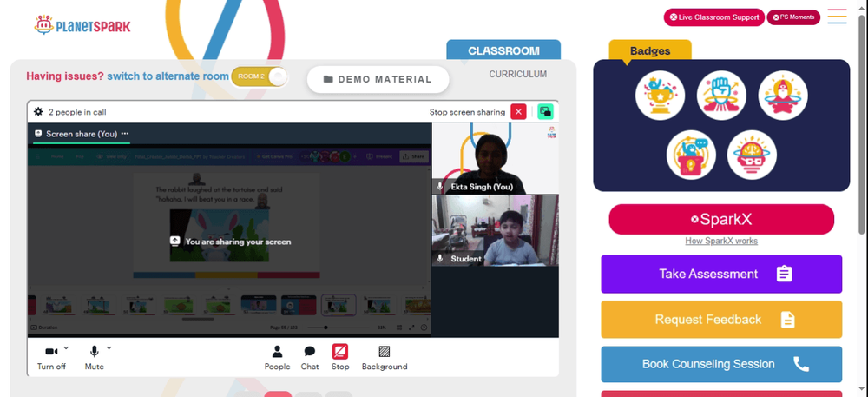Screen dimensions: 868x397
Task: Open the People panel
Action: coord(278,358)
